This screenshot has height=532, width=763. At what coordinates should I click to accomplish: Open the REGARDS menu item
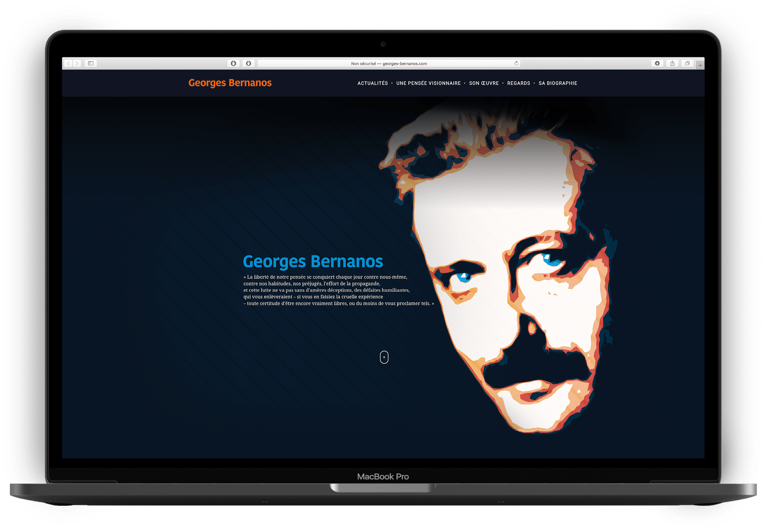point(519,83)
